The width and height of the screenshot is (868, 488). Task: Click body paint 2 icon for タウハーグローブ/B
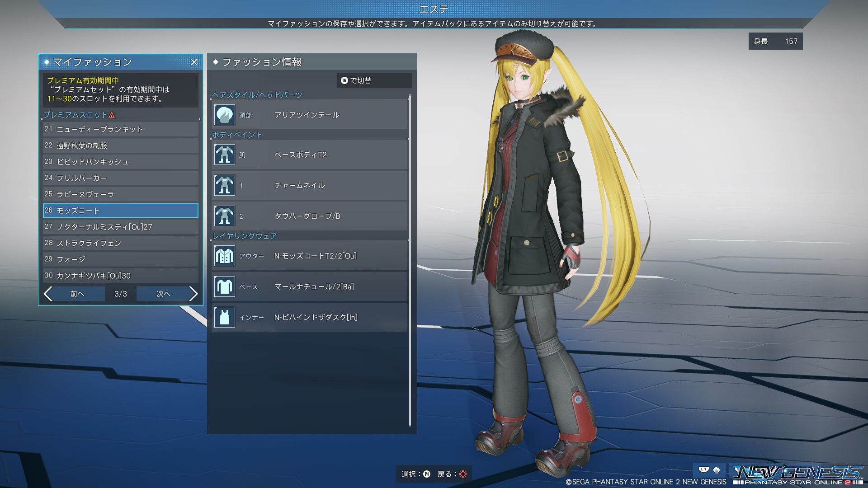coord(224,216)
